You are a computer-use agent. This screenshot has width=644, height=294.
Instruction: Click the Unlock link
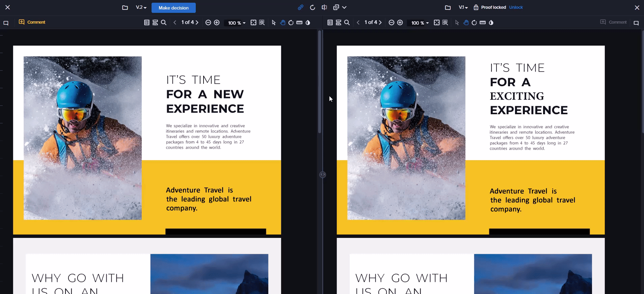point(516,7)
